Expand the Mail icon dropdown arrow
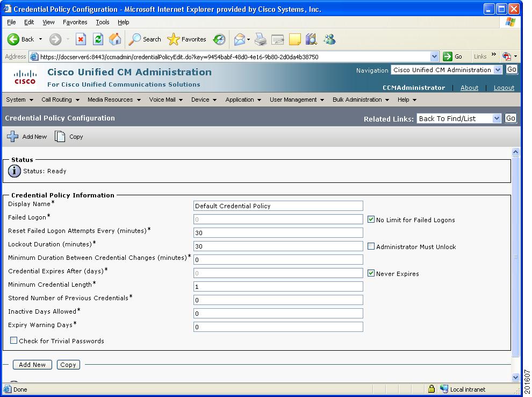Image resolution: width=532 pixels, height=397 pixels. (248, 40)
